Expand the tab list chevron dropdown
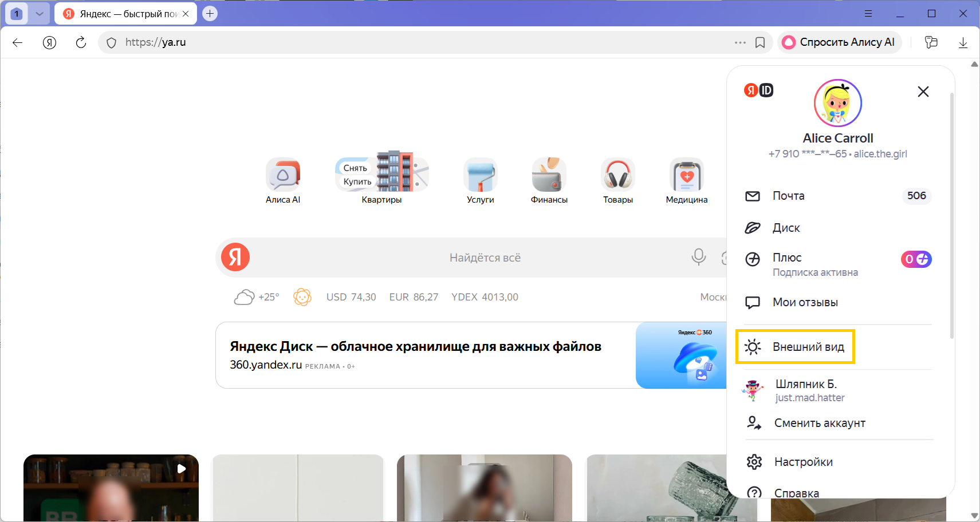 tap(40, 14)
